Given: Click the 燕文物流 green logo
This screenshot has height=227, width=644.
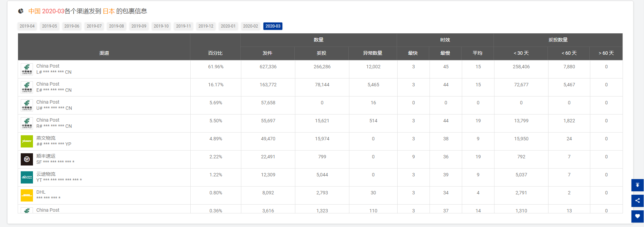Looking at the screenshot, I should [x=27, y=141].
